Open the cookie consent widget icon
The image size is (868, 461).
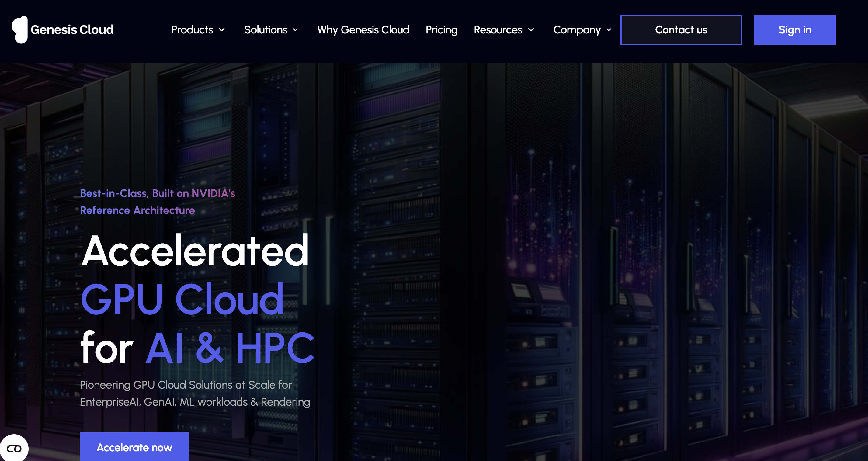[x=14, y=448]
